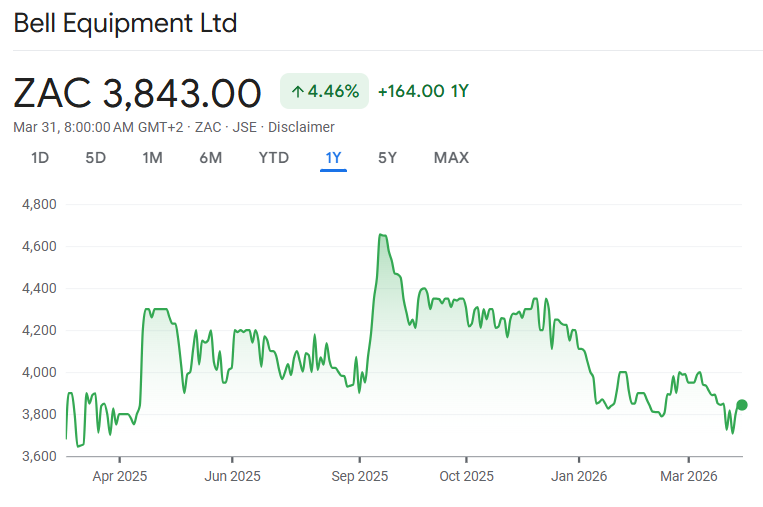Screen dimensions: 763x507
Task: Click the green up arrow icon beside 4.46%
Action: point(297,92)
